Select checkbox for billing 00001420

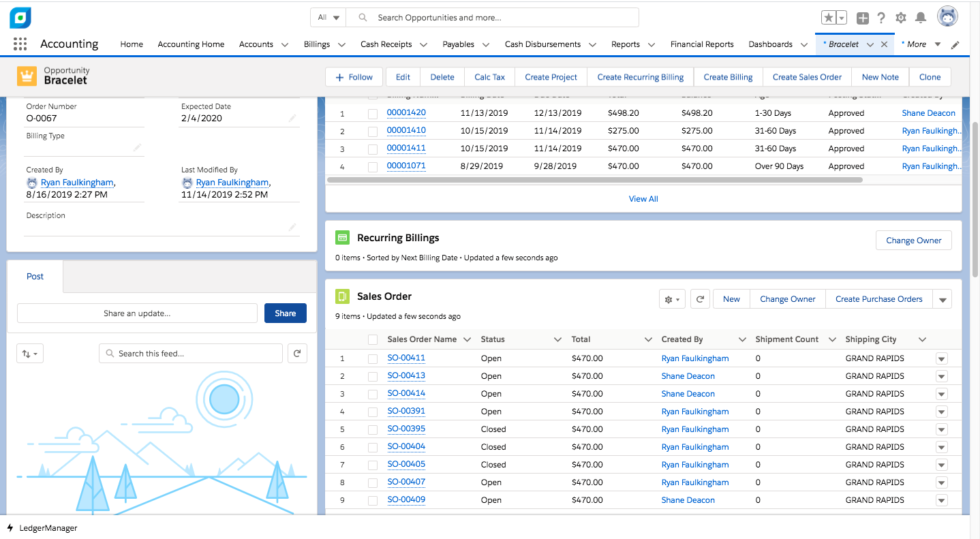point(373,113)
